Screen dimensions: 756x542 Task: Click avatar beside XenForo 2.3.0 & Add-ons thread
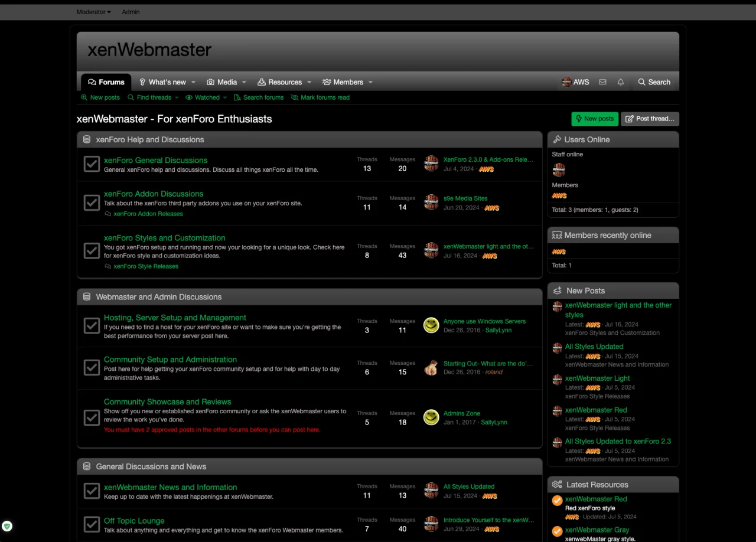431,164
